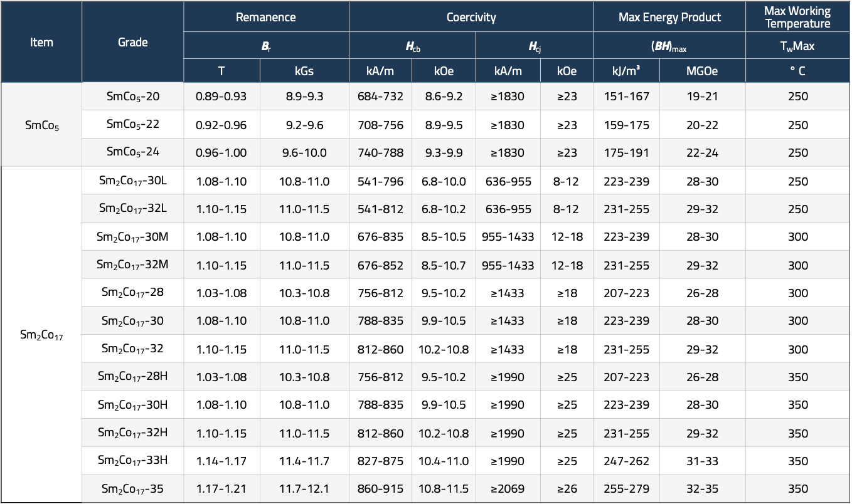852x504 pixels.
Task: Click the Remanence column header
Action: click(265, 18)
